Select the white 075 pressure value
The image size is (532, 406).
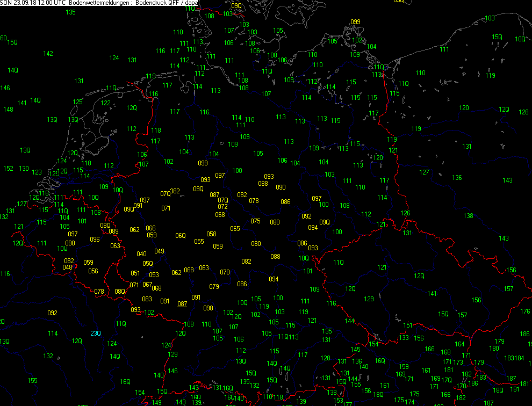click(256, 221)
